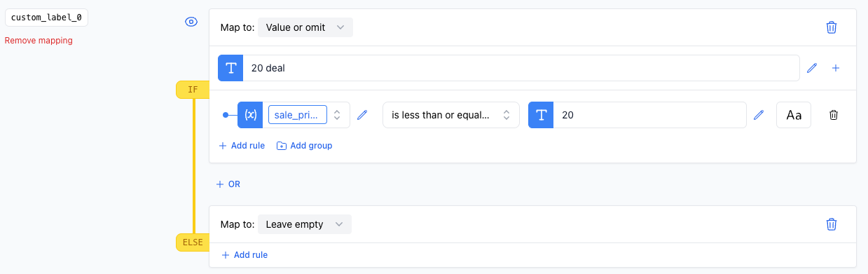
Task: Delete the IF mapping block via trash icon
Action: point(832,27)
